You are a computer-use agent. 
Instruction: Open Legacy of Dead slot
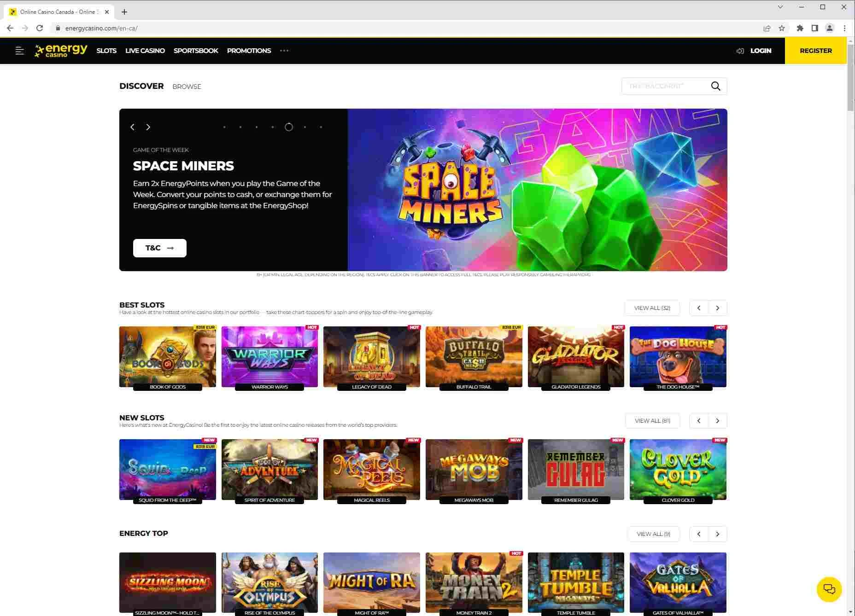tap(372, 357)
